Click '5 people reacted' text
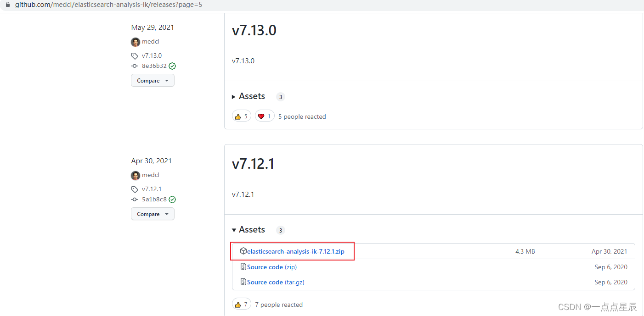644x316 pixels. coord(302,116)
